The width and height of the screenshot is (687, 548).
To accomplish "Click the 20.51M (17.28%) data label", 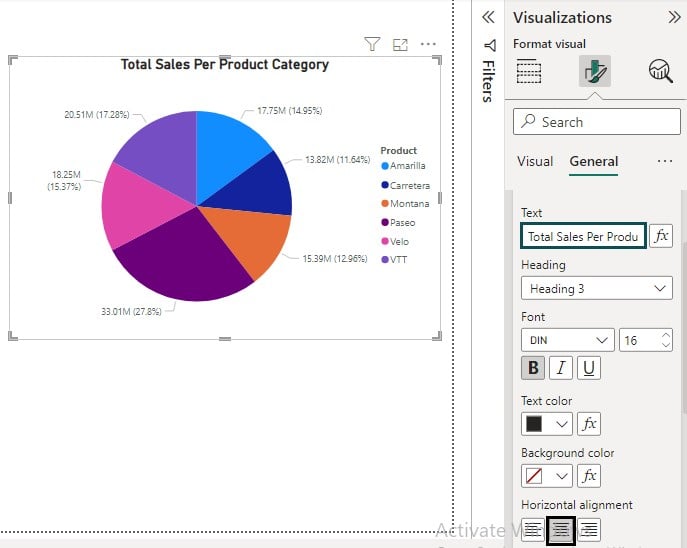I will 97,115.
